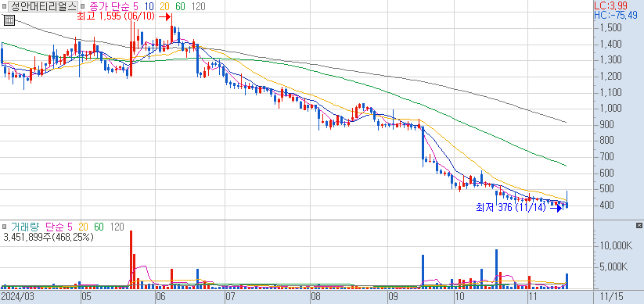Click the 08 month label on the date axis
Viewport: 644px width, 304px height.
pyautogui.click(x=316, y=296)
